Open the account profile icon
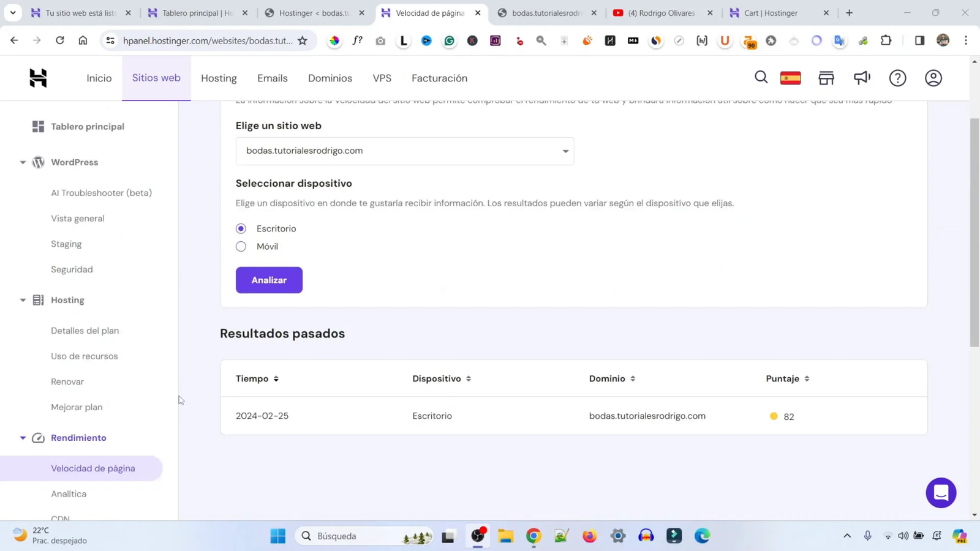Image resolution: width=980 pixels, height=551 pixels. pos(933,78)
